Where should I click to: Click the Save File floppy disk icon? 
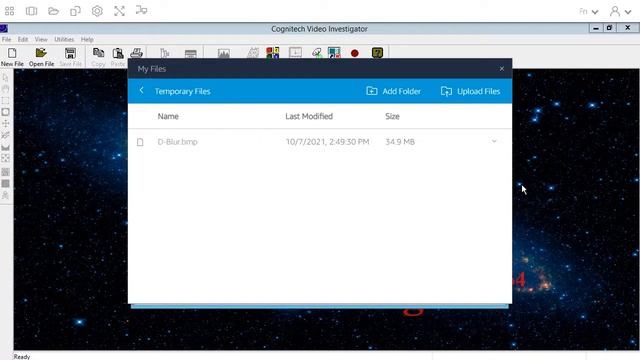70,53
